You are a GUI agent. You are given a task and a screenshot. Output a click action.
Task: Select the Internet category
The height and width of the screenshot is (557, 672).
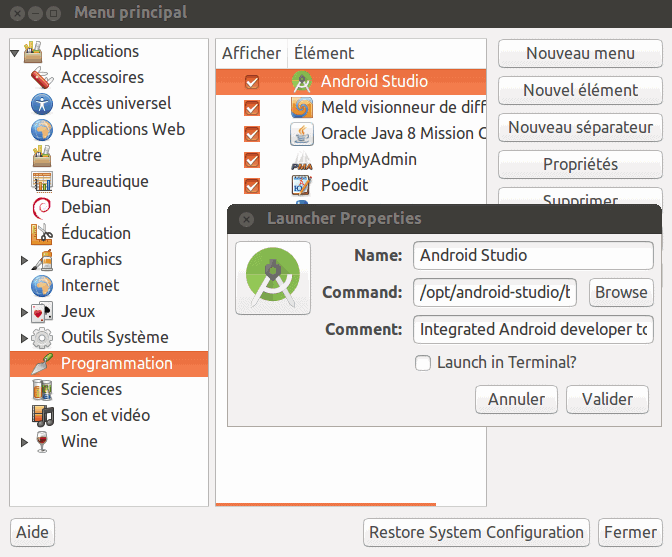[90, 286]
